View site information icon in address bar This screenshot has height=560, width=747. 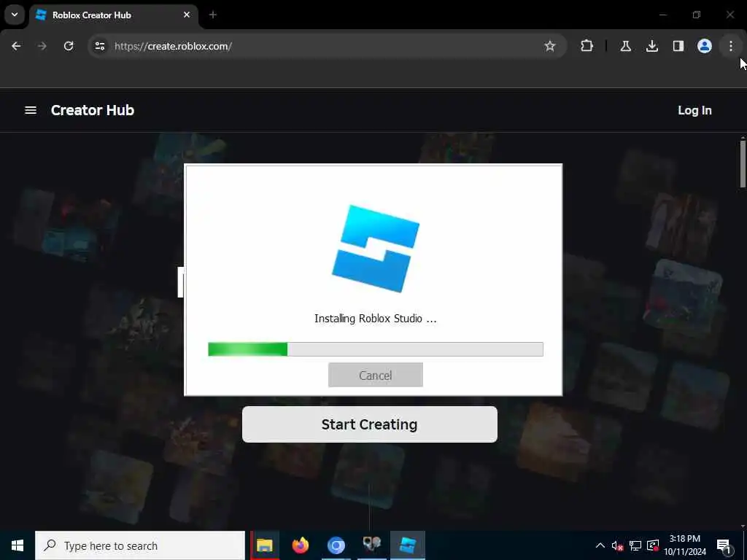(99, 46)
